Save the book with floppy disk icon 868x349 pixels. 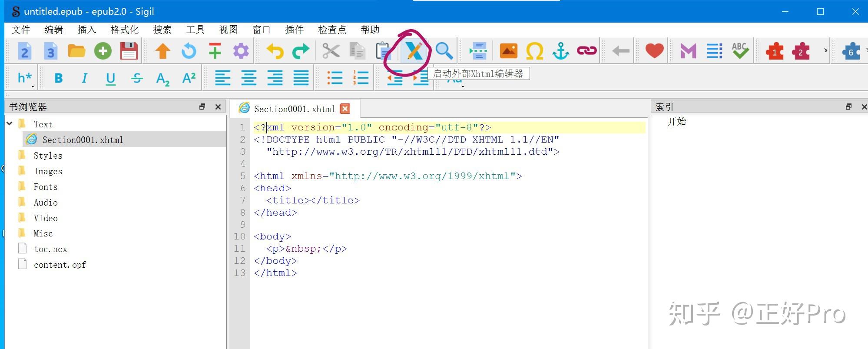click(x=129, y=51)
